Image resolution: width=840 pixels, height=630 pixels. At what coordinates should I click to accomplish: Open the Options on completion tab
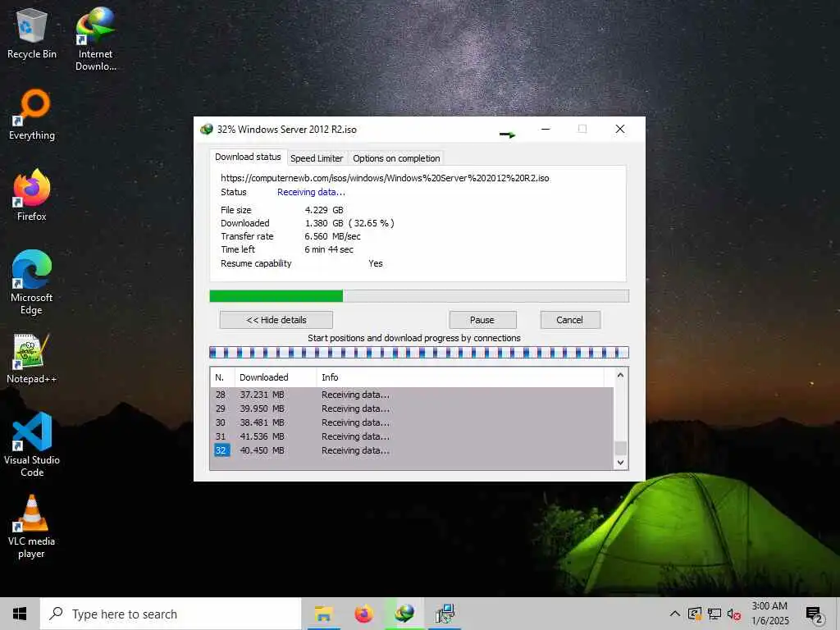pyautogui.click(x=396, y=158)
